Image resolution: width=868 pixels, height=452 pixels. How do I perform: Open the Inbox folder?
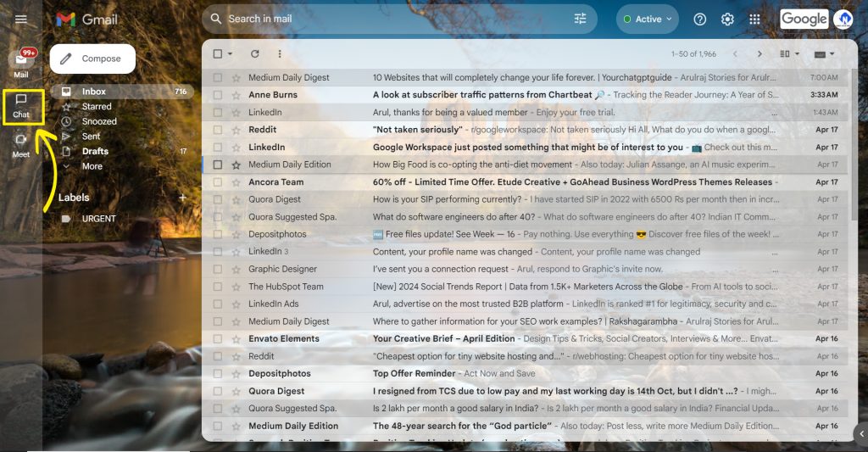(x=122, y=92)
